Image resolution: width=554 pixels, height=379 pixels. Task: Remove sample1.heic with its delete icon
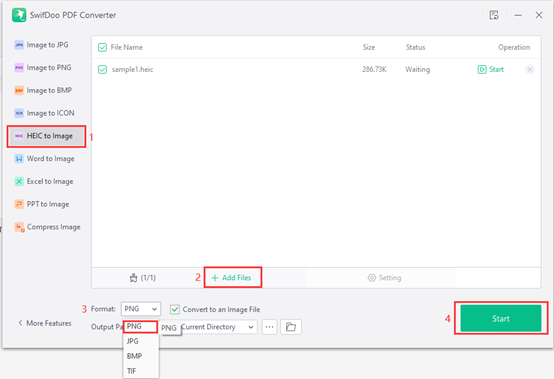pos(530,69)
